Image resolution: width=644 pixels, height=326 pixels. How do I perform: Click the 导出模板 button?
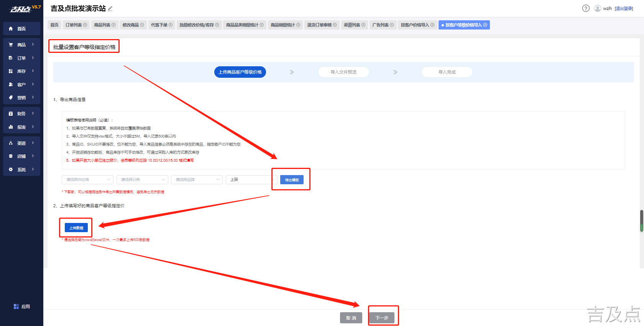coord(292,180)
